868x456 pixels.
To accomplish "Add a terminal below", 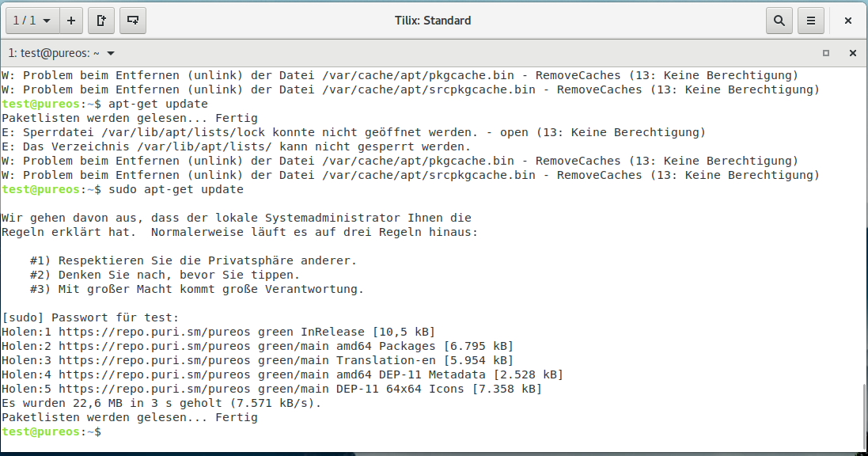I will coord(133,21).
